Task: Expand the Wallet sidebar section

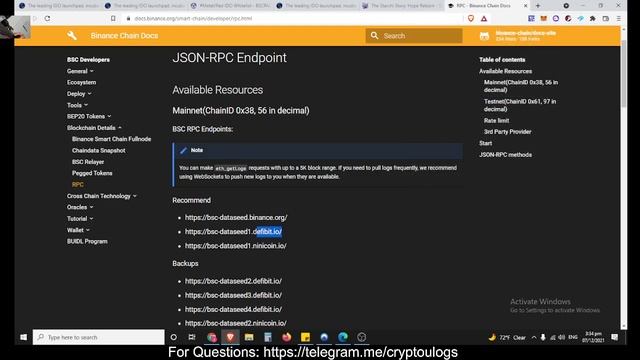Action: [x=78, y=230]
